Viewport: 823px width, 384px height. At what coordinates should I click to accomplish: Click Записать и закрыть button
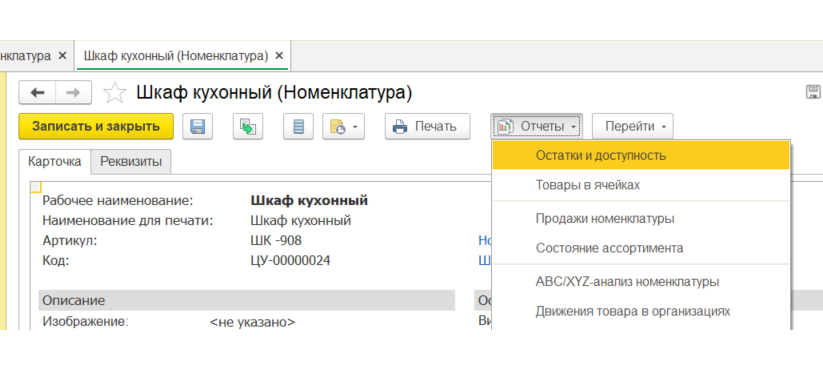click(96, 126)
